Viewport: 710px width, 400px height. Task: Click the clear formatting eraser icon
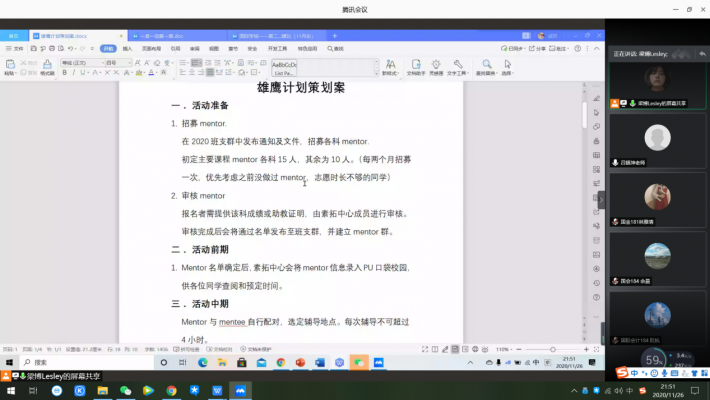point(157,63)
